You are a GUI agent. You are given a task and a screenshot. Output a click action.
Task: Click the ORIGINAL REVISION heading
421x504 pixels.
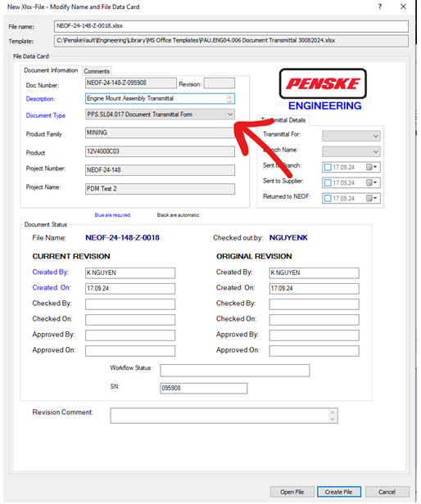254,256
